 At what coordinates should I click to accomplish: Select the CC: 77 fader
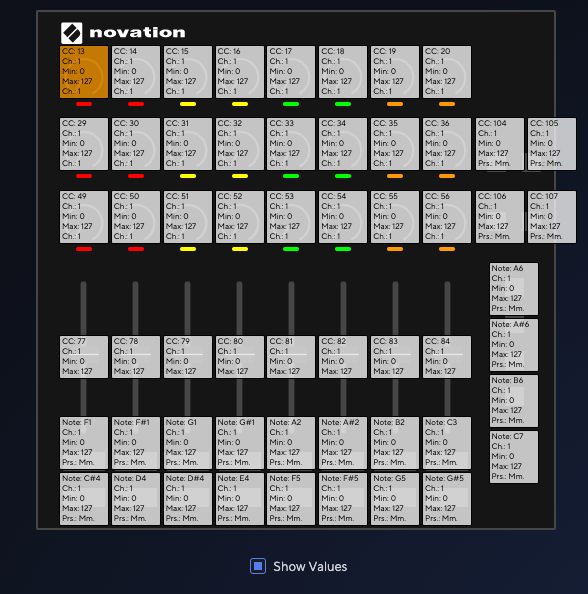(84, 356)
